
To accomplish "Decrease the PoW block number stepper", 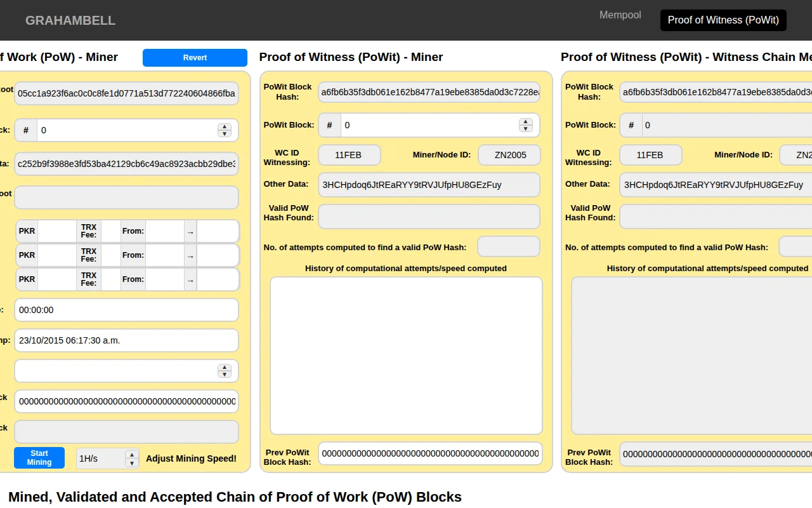I will point(225,133).
